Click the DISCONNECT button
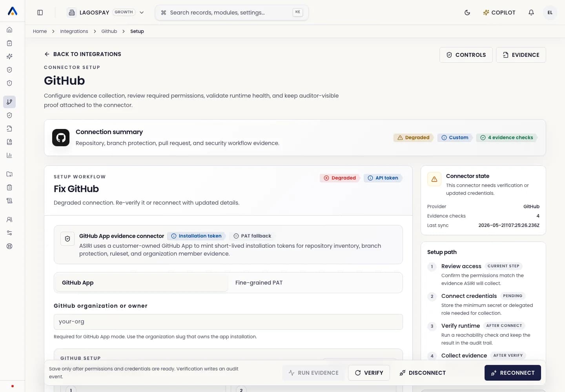565x392 pixels. point(423,373)
